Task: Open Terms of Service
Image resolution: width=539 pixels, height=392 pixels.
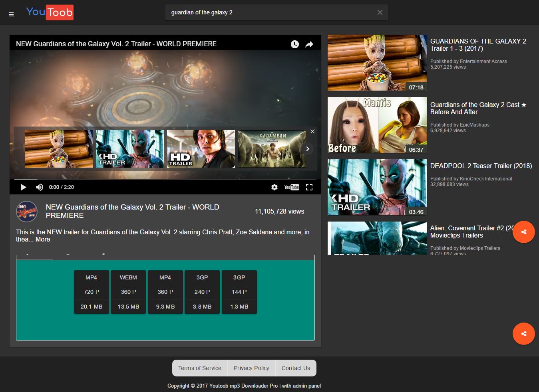Action: pyautogui.click(x=200, y=368)
